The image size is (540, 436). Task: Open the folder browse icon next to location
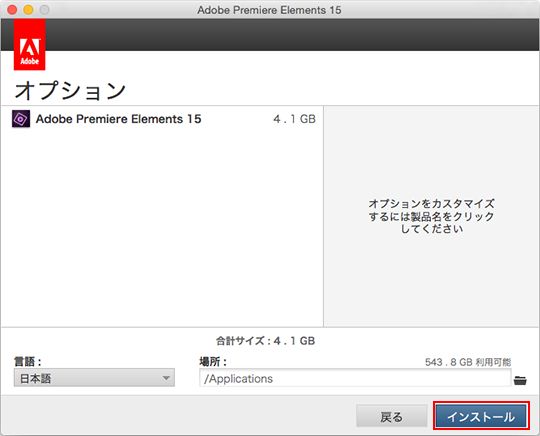pos(520,380)
